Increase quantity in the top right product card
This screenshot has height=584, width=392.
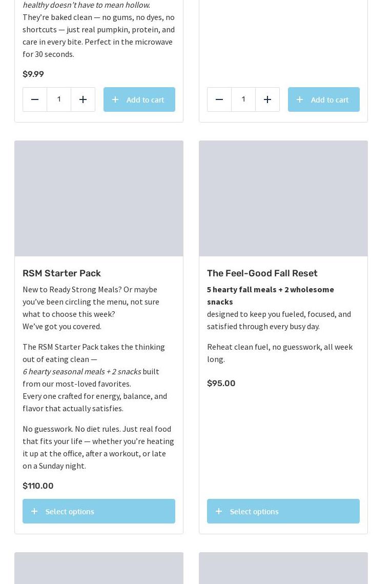pyautogui.click(x=267, y=99)
